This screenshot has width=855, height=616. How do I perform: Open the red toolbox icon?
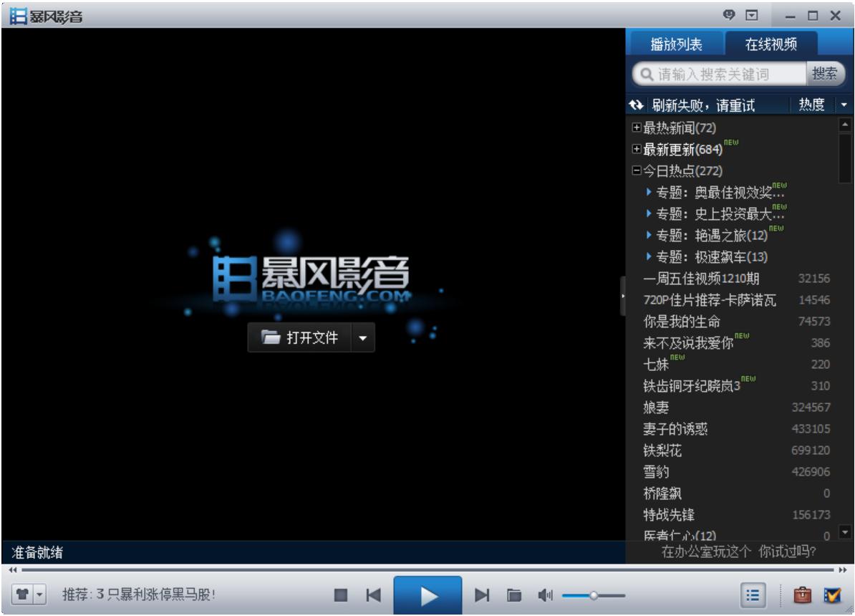(x=802, y=595)
